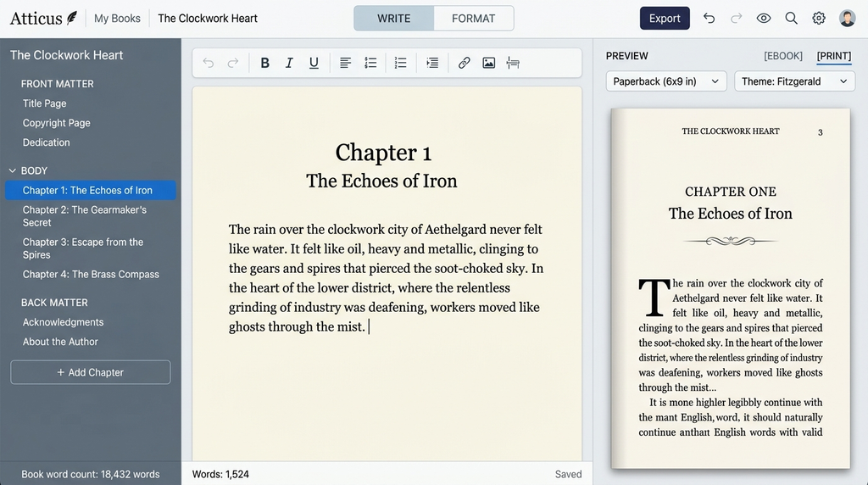This screenshot has height=485, width=868.
Task: Switch to WRITE mode
Action: [x=394, y=19]
